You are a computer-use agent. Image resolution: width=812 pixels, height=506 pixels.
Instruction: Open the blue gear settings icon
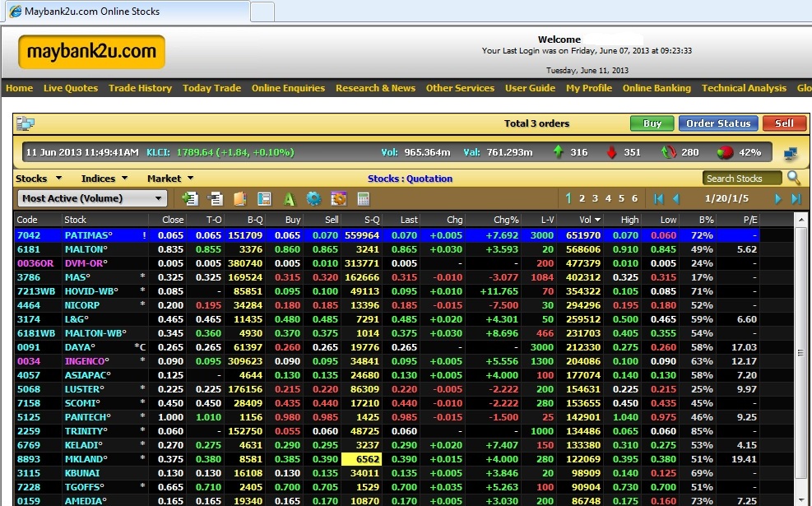313,198
